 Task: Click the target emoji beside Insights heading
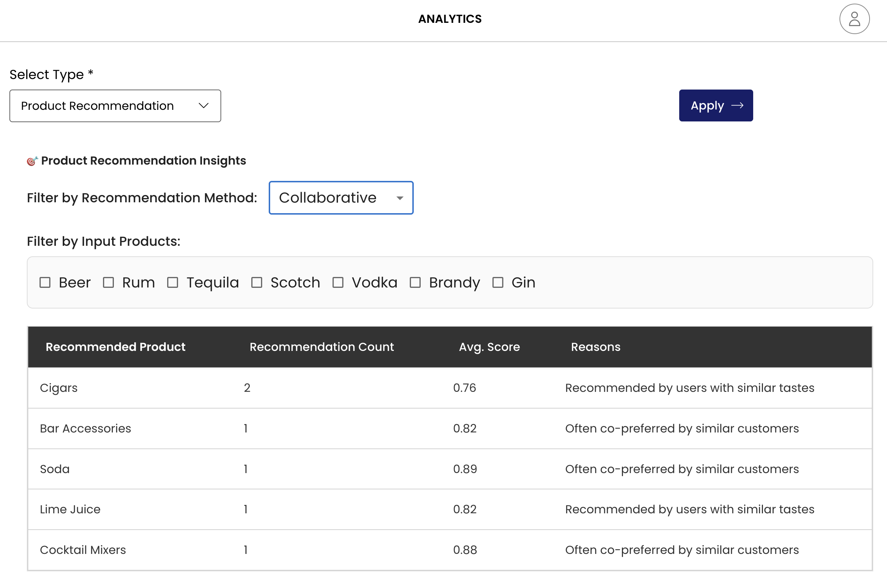tap(32, 161)
